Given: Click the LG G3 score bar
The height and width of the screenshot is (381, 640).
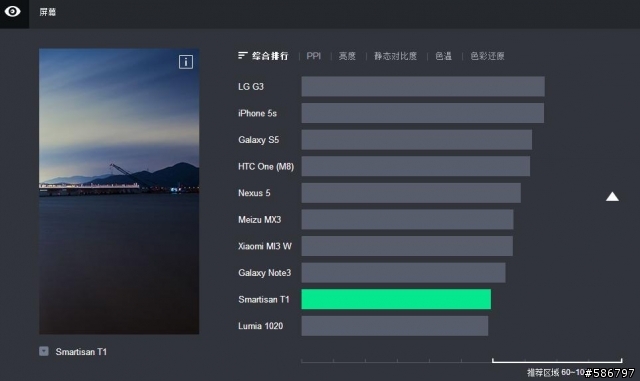Looking at the screenshot, I should pos(423,86).
